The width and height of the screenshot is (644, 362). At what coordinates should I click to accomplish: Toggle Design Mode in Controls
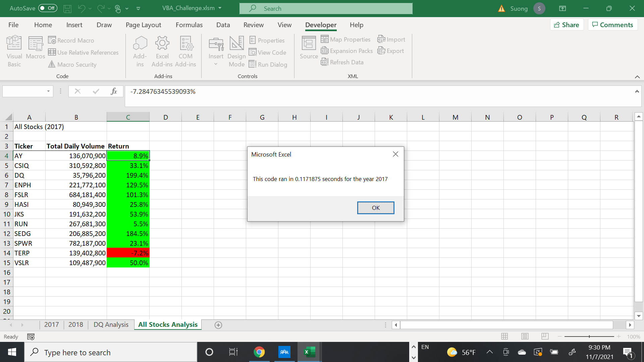[236, 51]
